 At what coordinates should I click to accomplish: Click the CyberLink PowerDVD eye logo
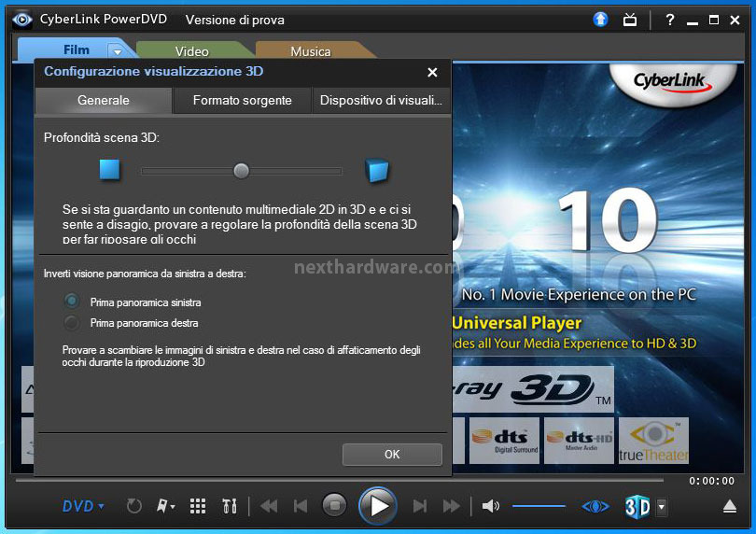tap(21, 20)
